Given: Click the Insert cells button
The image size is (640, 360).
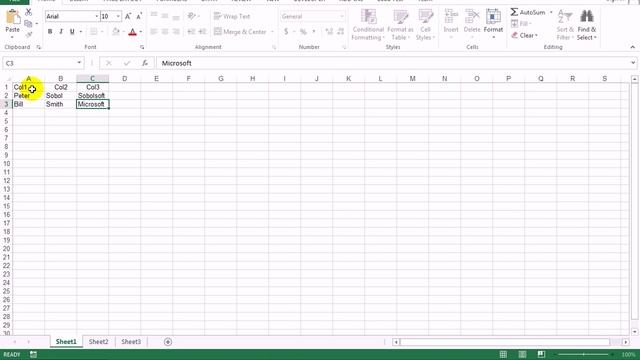Looking at the screenshot, I should click(x=451, y=24).
